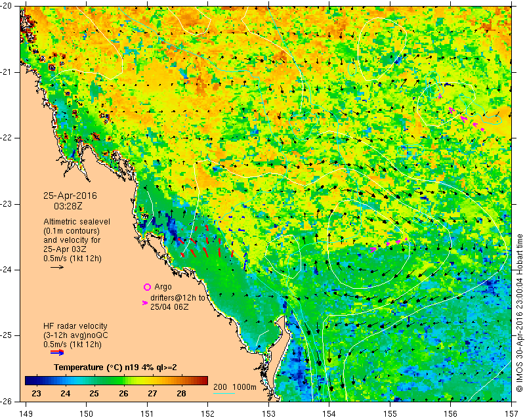This screenshot has width=525, height=420.
Task: Click the '(3-12h avg)noQC' text
Action: coord(75,335)
